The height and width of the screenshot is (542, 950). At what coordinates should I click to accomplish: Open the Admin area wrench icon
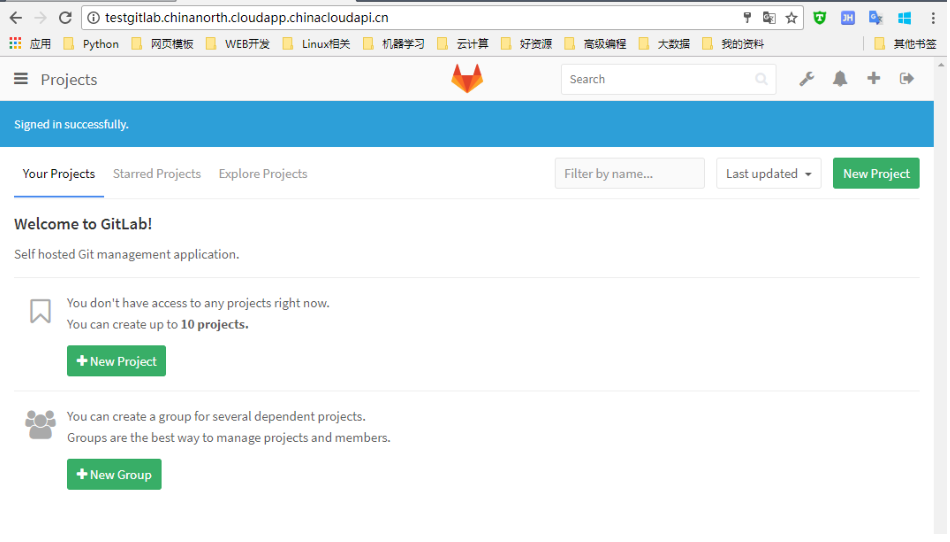click(x=806, y=79)
